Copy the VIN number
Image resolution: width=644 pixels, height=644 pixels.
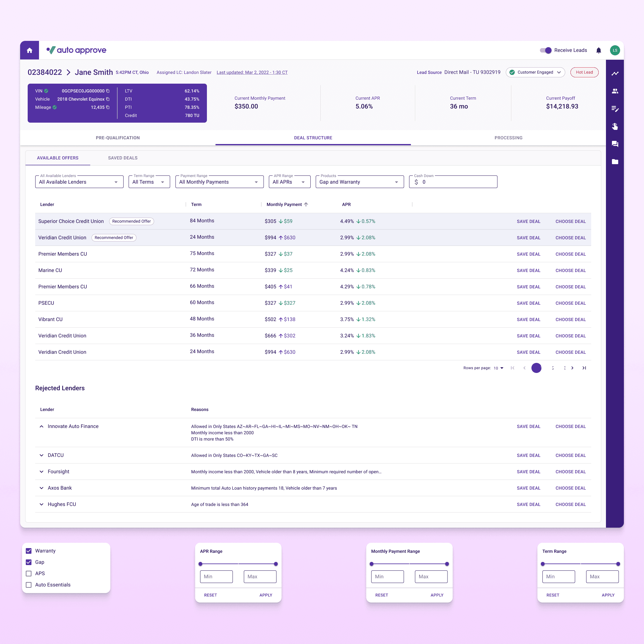coord(108,91)
